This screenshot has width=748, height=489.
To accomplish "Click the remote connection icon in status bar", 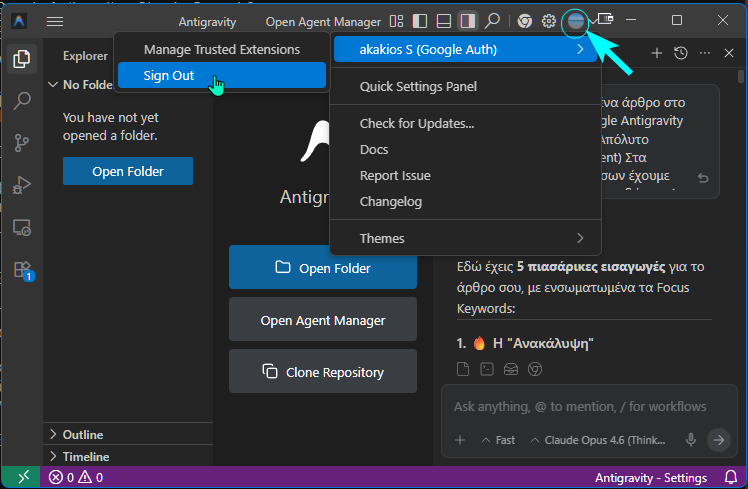I will click(x=22, y=478).
